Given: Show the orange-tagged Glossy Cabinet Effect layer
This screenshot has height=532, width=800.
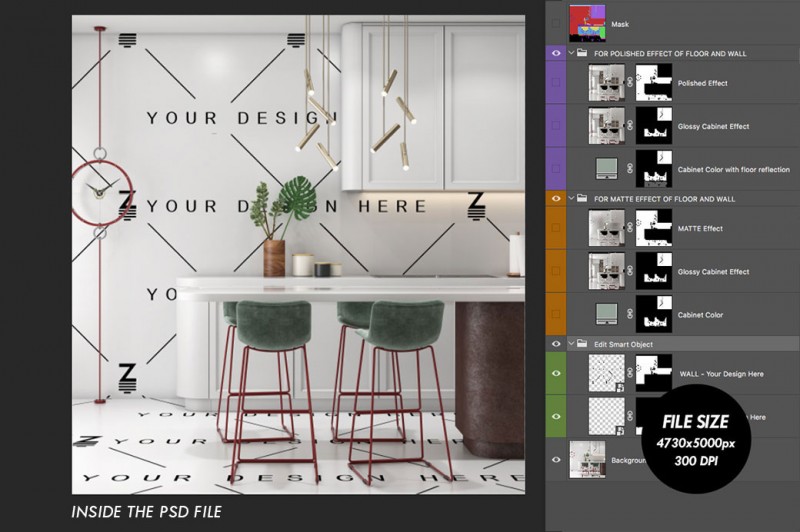Looking at the screenshot, I should click(x=556, y=271).
